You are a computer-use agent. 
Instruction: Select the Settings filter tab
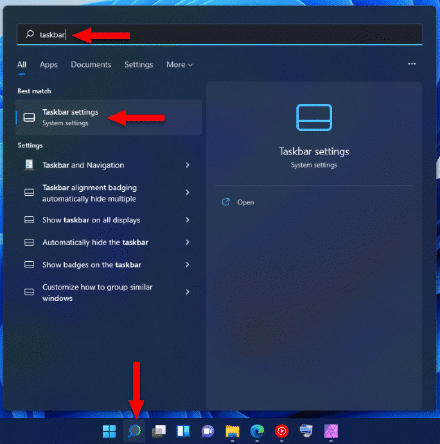pos(139,65)
